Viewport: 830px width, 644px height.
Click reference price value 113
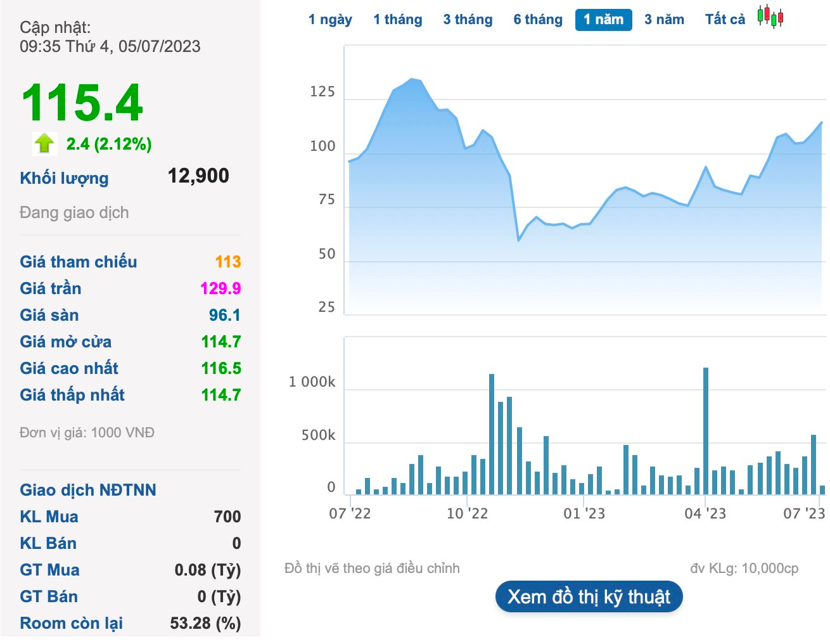pos(228,262)
